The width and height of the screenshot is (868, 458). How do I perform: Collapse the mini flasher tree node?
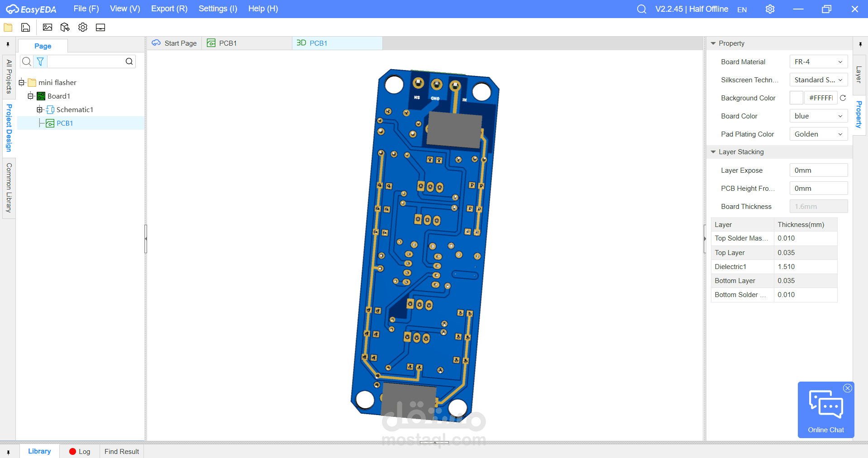[21, 83]
